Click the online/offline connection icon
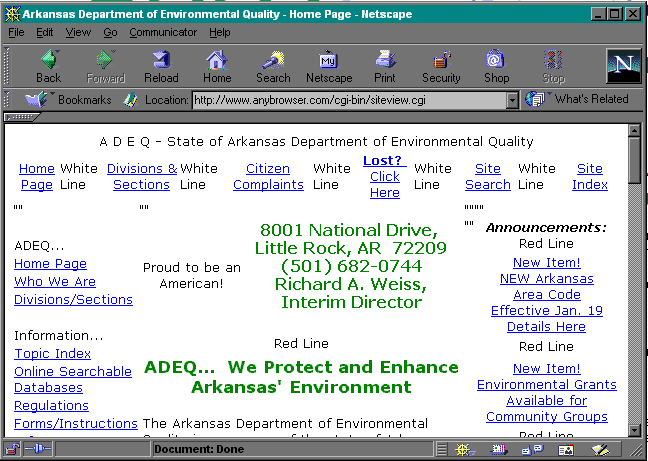The height and width of the screenshot is (461, 648). tap(38, 449)
